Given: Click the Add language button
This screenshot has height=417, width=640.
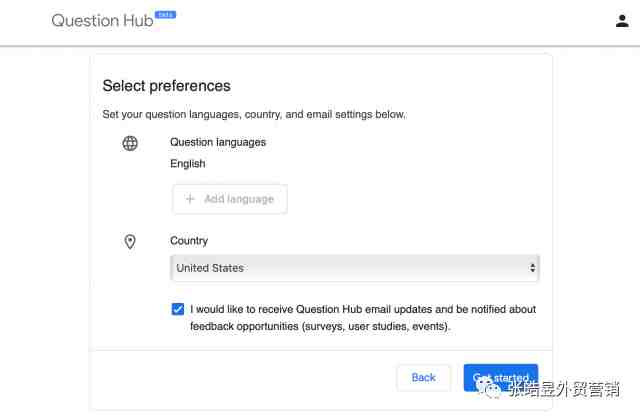Looking at the screenshot, I should click(x=230, y=199).
